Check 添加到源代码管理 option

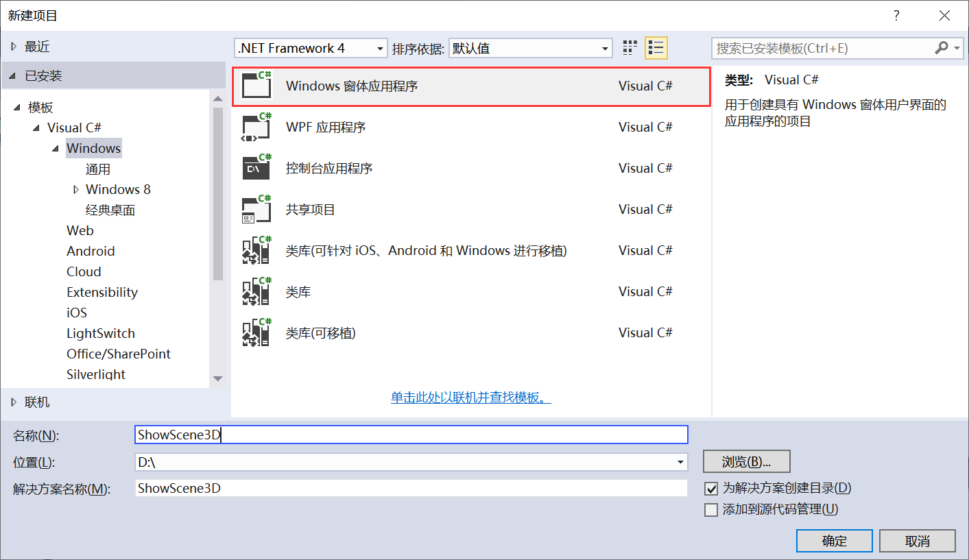(711, 509)
